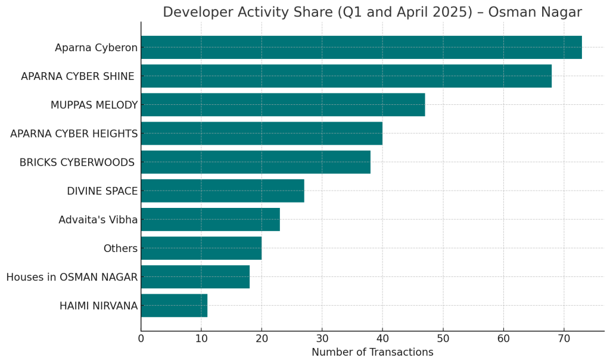Screen dimensions: 610x364
Task: Select the HAIMI NIRVANA bar
Action: [x=175, y=306]
